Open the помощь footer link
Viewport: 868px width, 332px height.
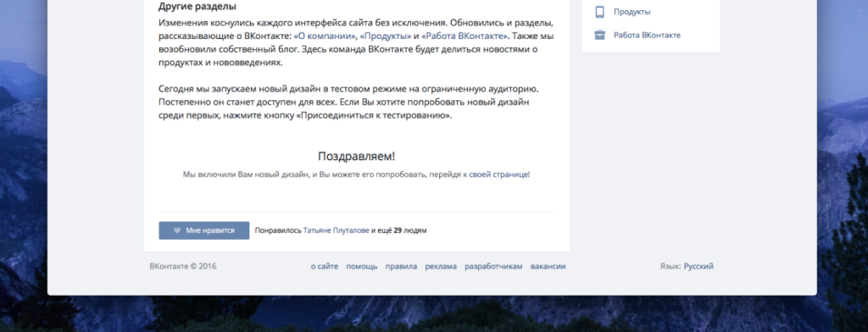361,266
